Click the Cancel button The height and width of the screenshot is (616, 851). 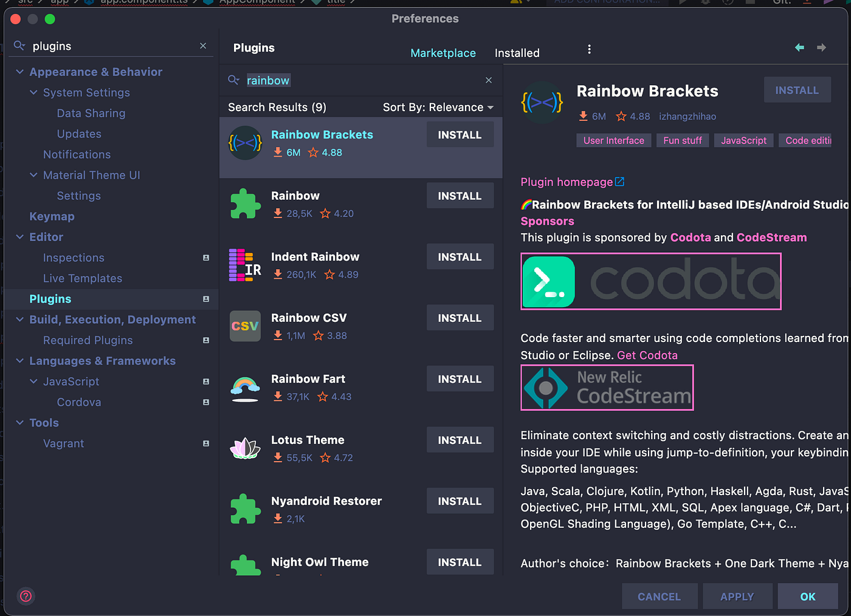pyautogui.click(x=659, y=597)
